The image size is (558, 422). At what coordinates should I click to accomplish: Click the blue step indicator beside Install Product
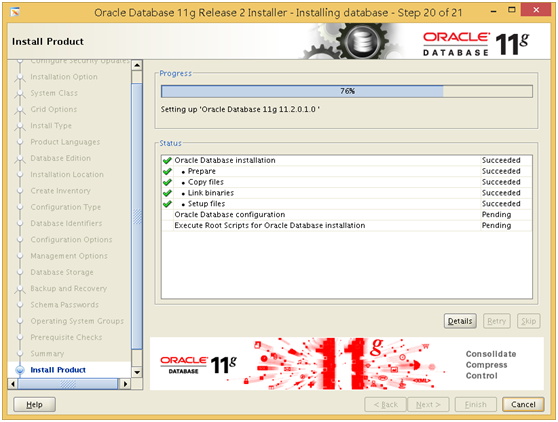click(x=20, y=370)
